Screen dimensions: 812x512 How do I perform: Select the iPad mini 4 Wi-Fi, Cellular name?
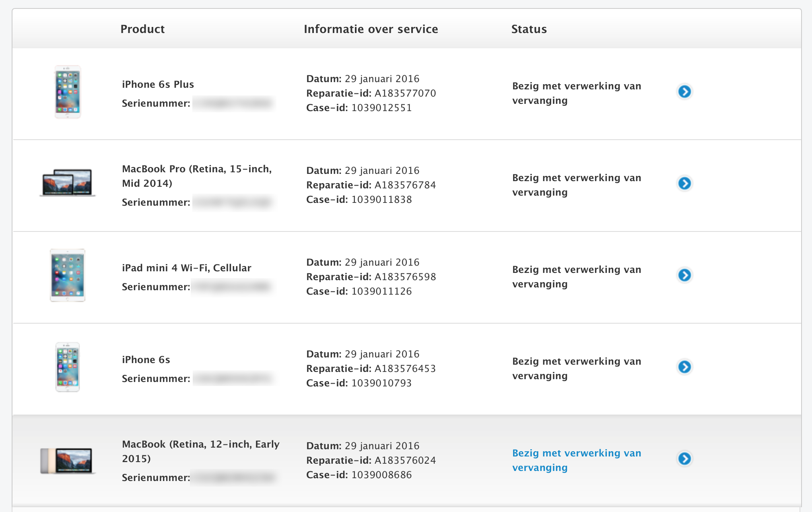(x=186, y=268)
